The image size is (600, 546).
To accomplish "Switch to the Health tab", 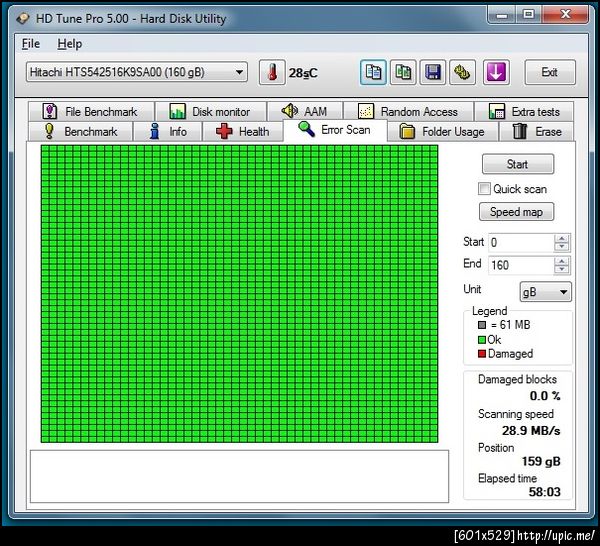I will 243,132.
